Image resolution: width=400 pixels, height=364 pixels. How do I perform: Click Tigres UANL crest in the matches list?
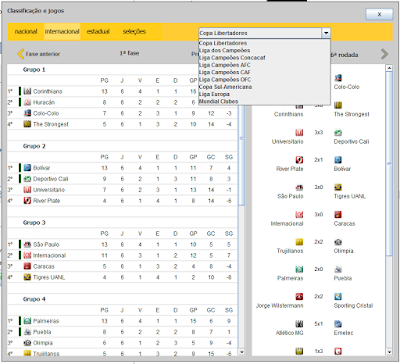[338, 187]
